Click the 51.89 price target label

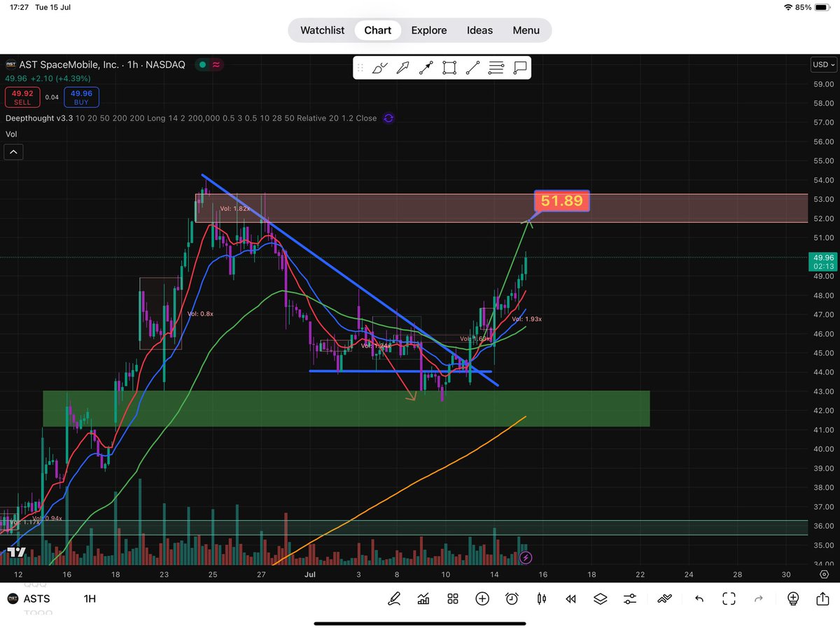[x=562, y=201]
